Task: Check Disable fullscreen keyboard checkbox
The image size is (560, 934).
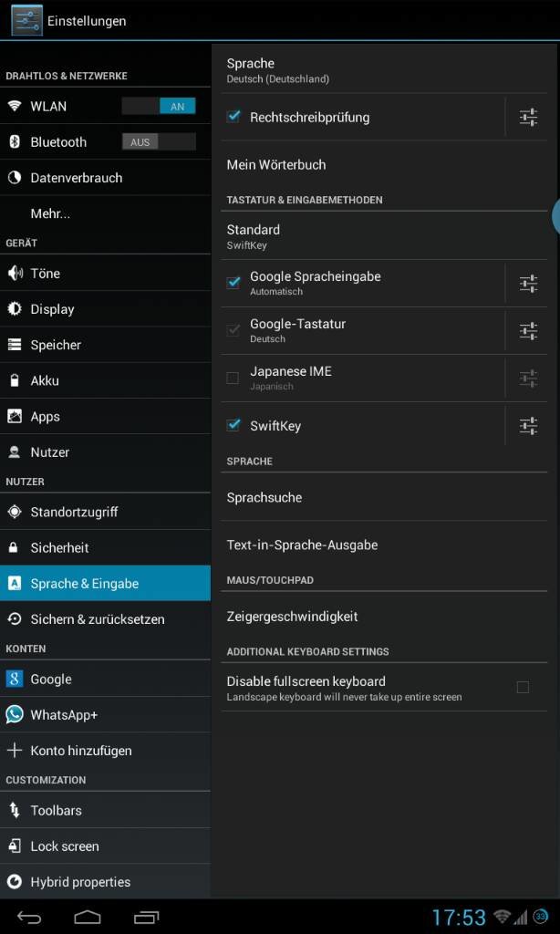Action: pyautogui.click(x=524, y=688)
